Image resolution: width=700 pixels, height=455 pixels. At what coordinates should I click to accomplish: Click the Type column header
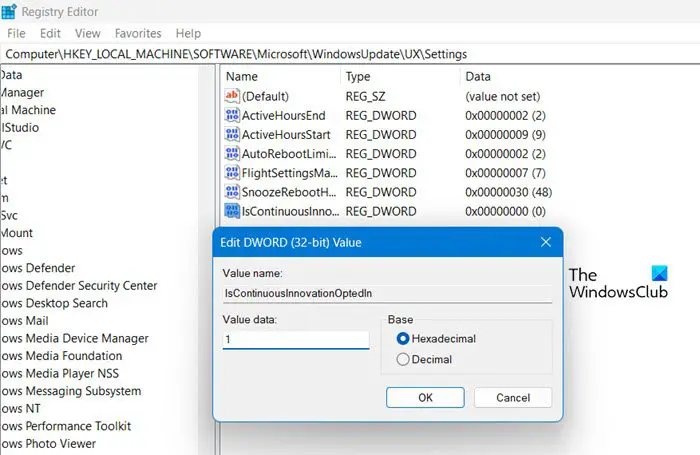point(358,76)
